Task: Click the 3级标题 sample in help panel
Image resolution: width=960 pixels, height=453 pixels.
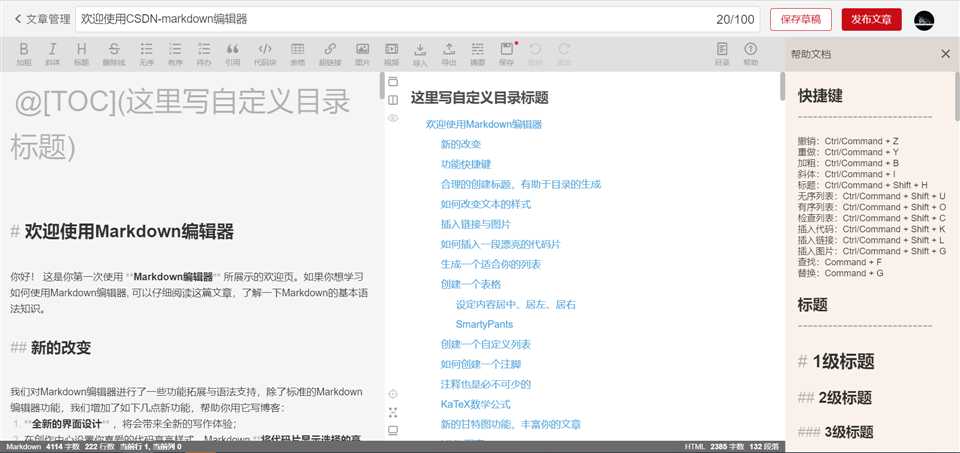Action: click(835, 432)
